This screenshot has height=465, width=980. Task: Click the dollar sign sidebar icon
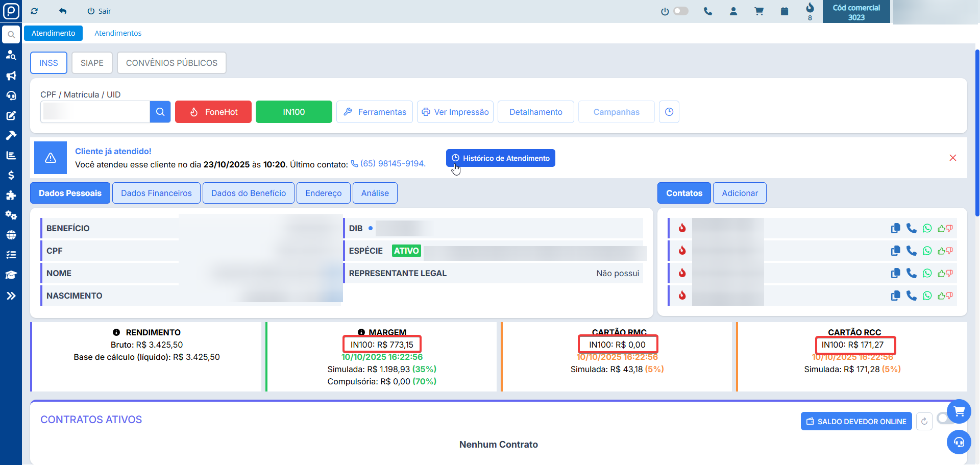pos(11,175)
